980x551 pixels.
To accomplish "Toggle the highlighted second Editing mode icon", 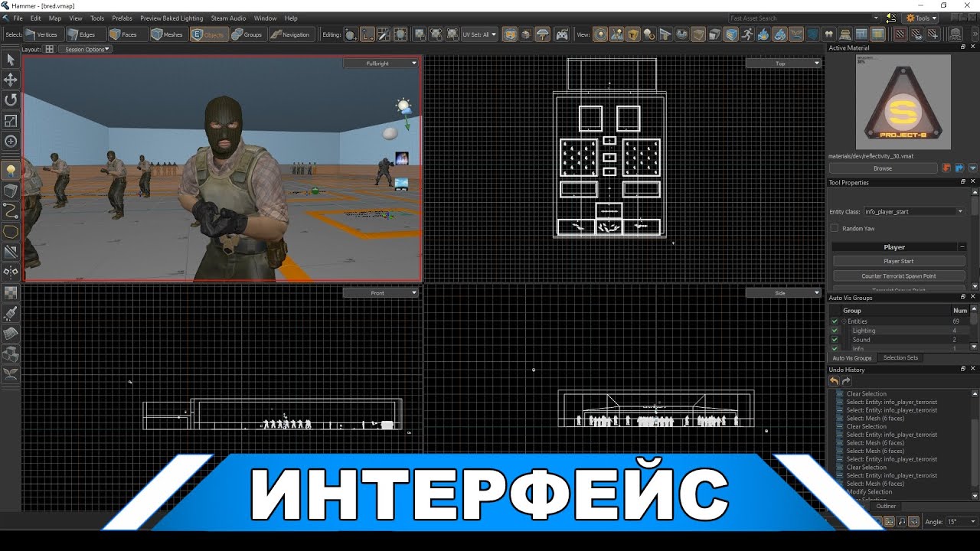I will pos(367,34).
